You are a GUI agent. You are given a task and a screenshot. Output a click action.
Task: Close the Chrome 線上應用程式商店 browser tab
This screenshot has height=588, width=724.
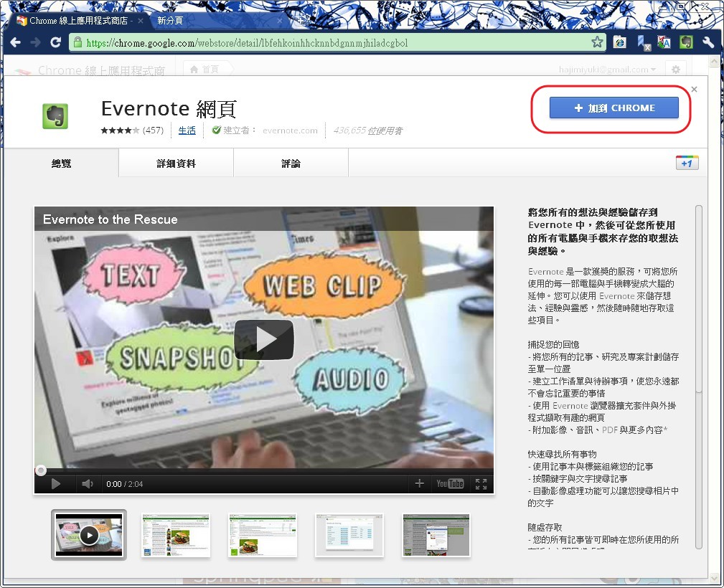141,21
